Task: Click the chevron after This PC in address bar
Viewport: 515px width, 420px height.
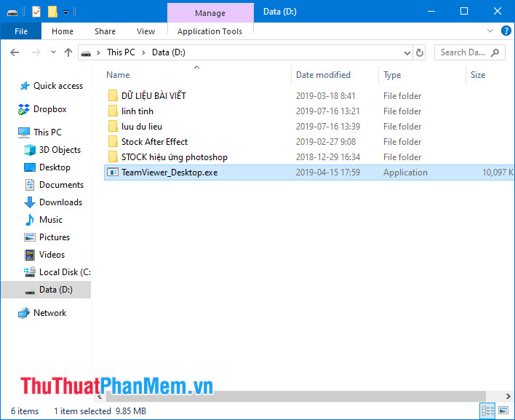Action: (143, 52)
